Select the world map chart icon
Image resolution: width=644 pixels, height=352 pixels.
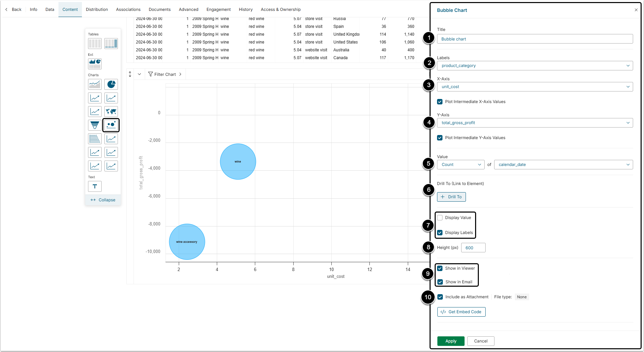point(111,112)
